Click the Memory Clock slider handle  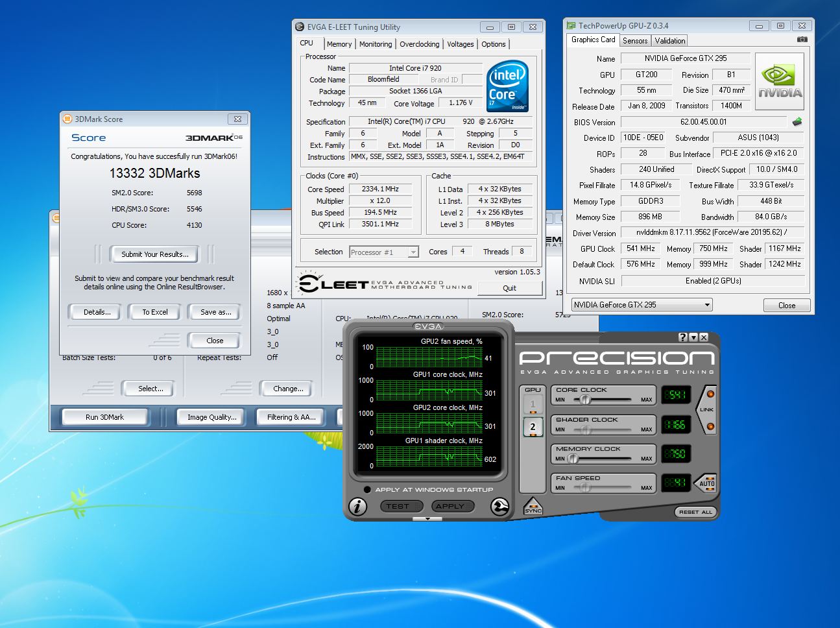(x=573, y=459)
